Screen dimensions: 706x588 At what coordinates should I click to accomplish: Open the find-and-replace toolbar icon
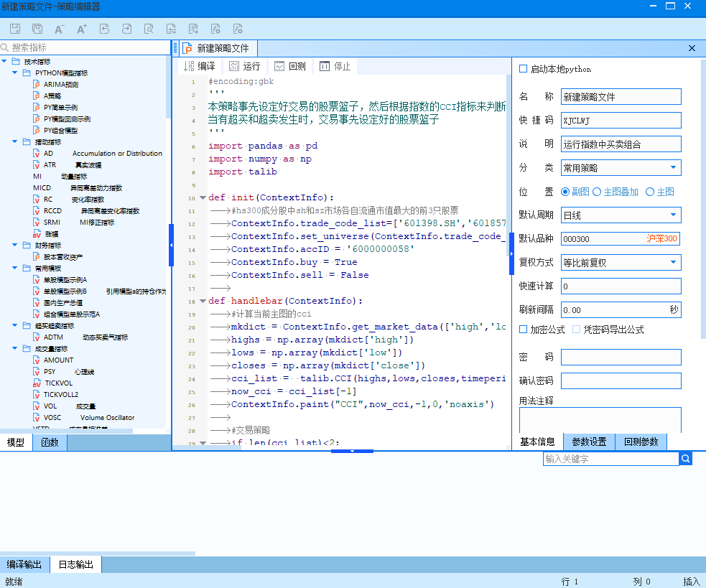171,29
